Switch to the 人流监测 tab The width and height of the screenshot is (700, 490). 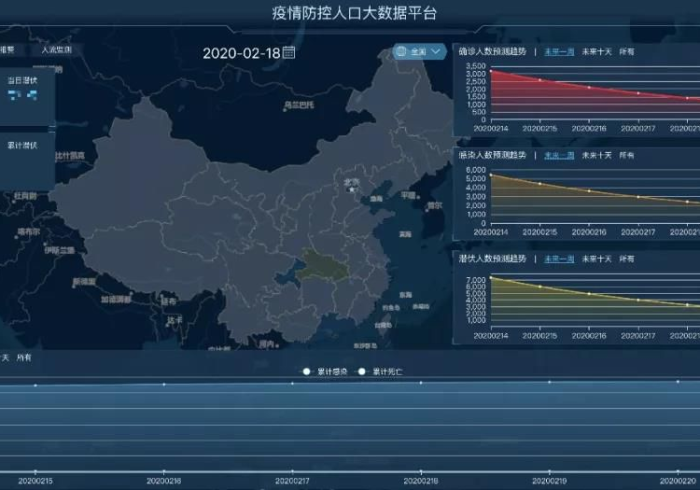point(57,50)
